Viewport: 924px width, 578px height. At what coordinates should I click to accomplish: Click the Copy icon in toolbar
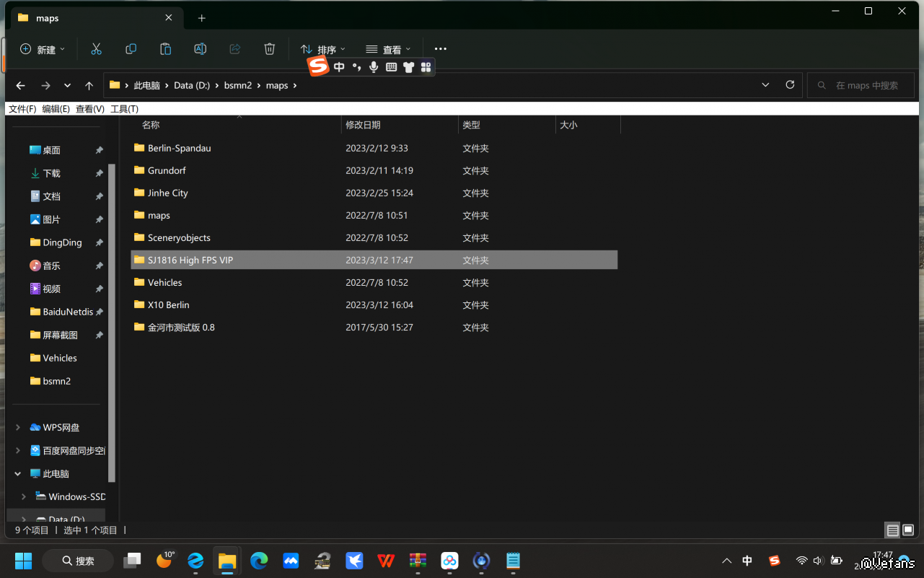[x=131, y=49]
